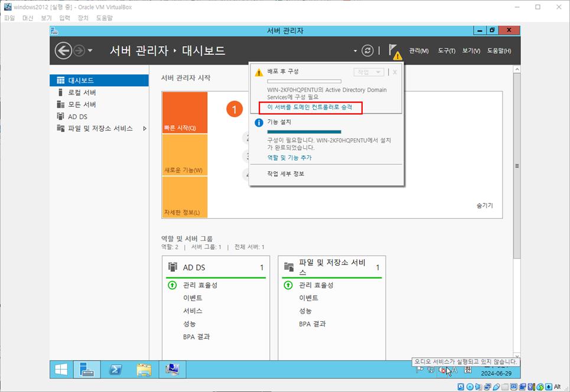Click the Action Center flag tray icon
This screenshot has height=392, width=570.
click(x=419, y=370)
